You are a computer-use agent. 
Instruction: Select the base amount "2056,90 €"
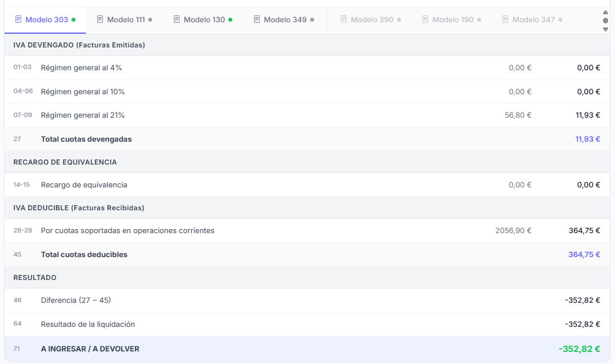513,231
